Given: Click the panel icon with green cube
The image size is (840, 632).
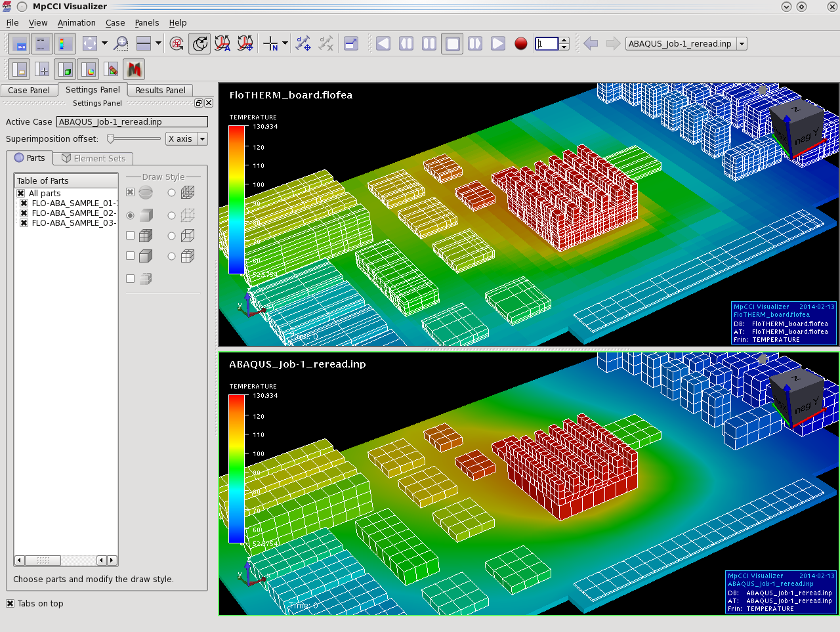Looking at the screenshot, I should point(65,69).
